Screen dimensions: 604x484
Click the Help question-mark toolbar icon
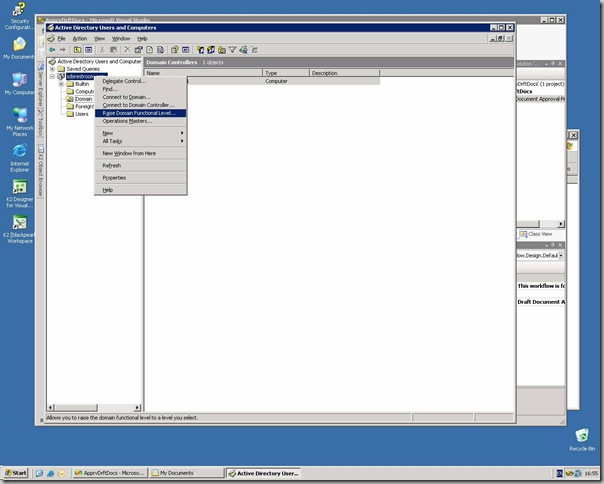(174, 50)
